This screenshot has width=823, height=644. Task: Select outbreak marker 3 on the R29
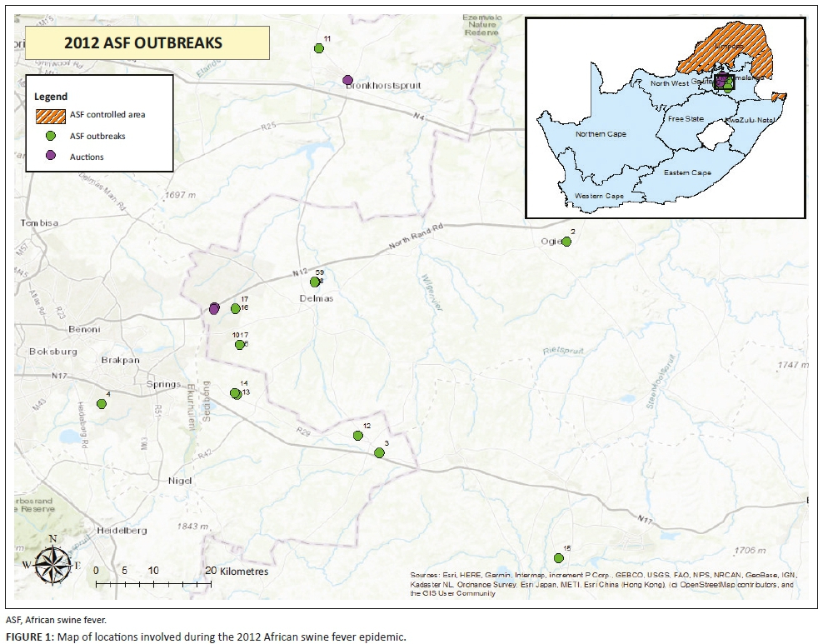[x=379, y=452]
